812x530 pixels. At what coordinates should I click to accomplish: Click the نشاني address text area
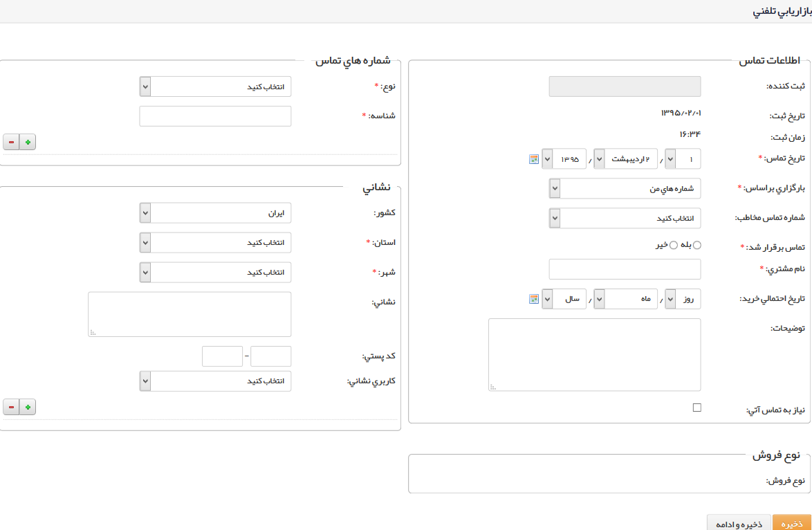click(190, 315)
